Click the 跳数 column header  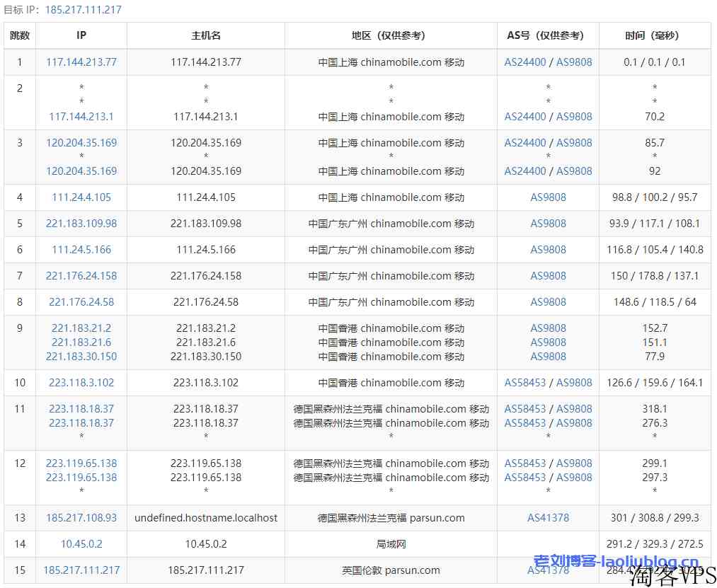pyautogui.click(x=20, y=35)
